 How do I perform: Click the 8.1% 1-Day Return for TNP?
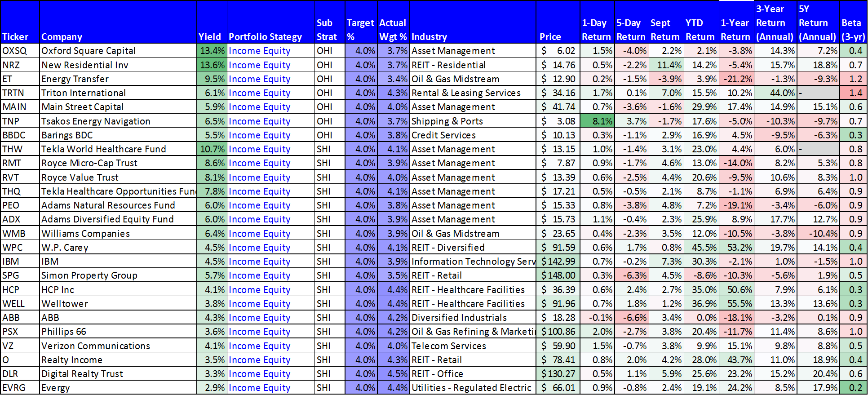597,121
